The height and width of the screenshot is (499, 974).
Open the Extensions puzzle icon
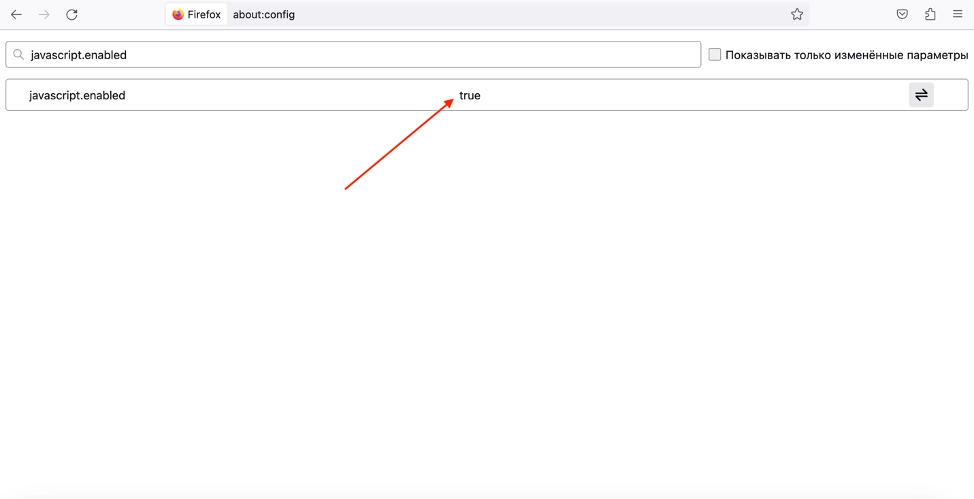930,14
